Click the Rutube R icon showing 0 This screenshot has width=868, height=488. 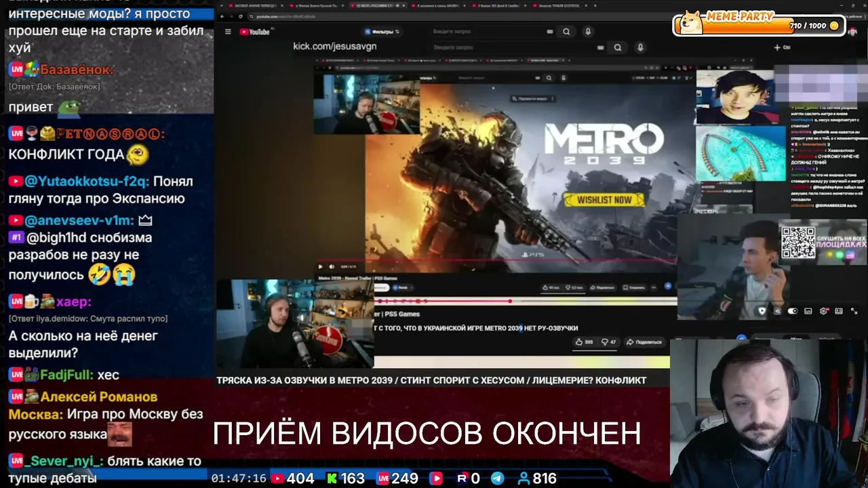(x=462, y=479)
